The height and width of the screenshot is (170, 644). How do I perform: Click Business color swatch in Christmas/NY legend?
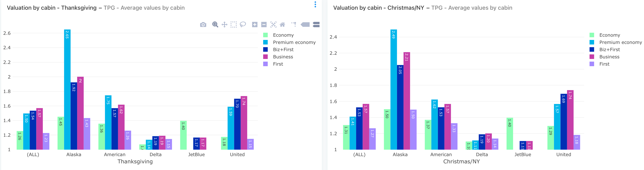tap(592, 57)
